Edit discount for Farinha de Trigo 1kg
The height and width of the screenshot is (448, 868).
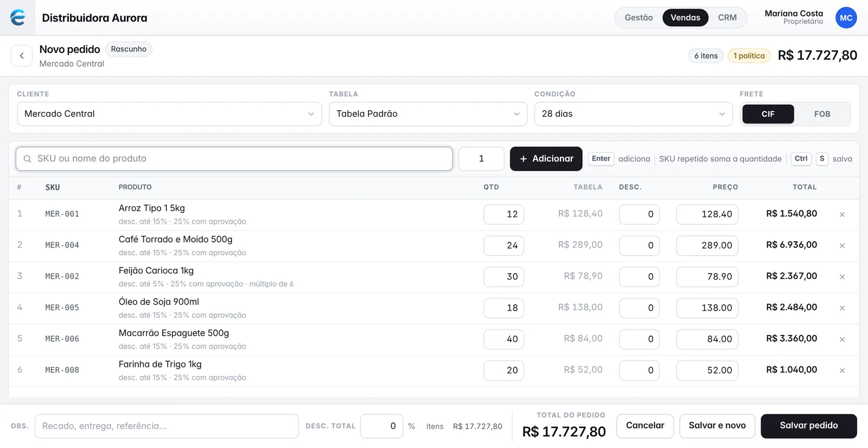tap(639, 370)
